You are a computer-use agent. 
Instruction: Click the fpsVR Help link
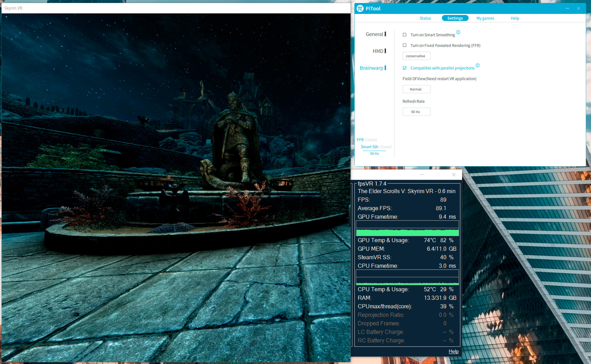454,351
